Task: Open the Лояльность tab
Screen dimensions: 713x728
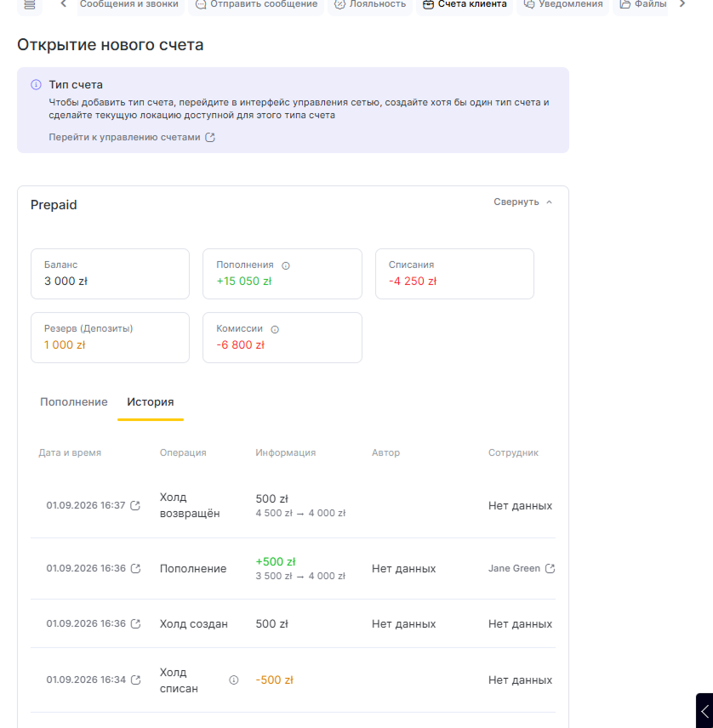Action: (x=370, y=5)
